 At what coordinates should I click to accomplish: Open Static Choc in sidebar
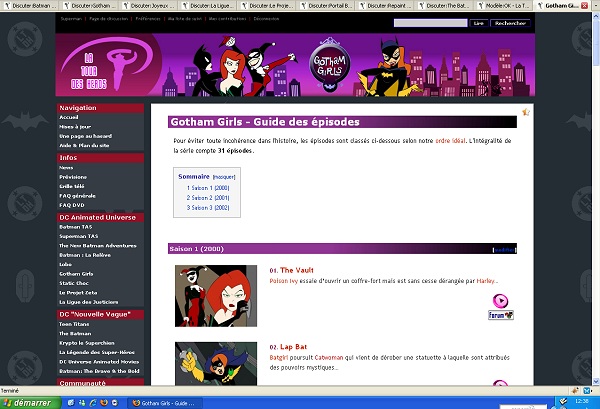(74, 283)
